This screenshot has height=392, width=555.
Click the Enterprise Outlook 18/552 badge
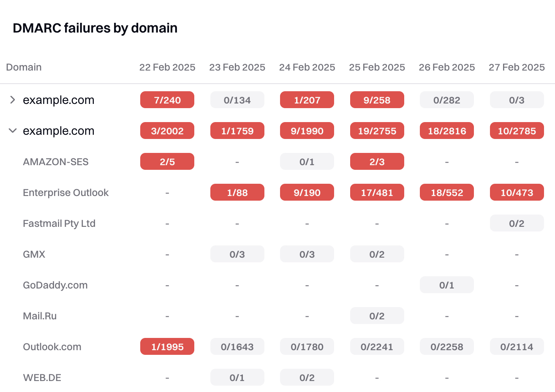point(447,192)
